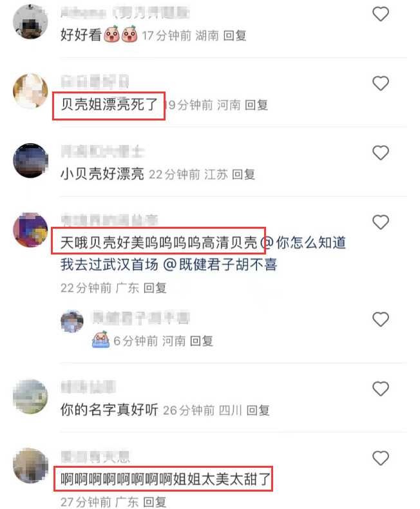Screen dimensions: 420x509
Task: Tap 回复 on '你的名字真好听' comment
Action: 258,410
